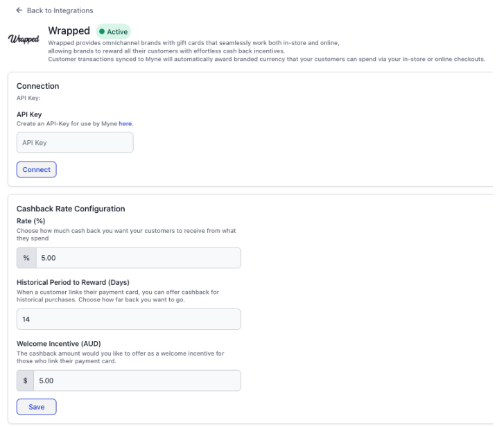Click the Wrapped integration title
The image size is (504, 427).
[69, 31]
